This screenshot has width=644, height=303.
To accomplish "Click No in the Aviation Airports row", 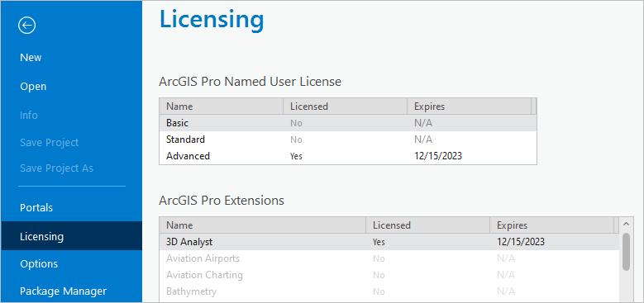I will point(379,259).
